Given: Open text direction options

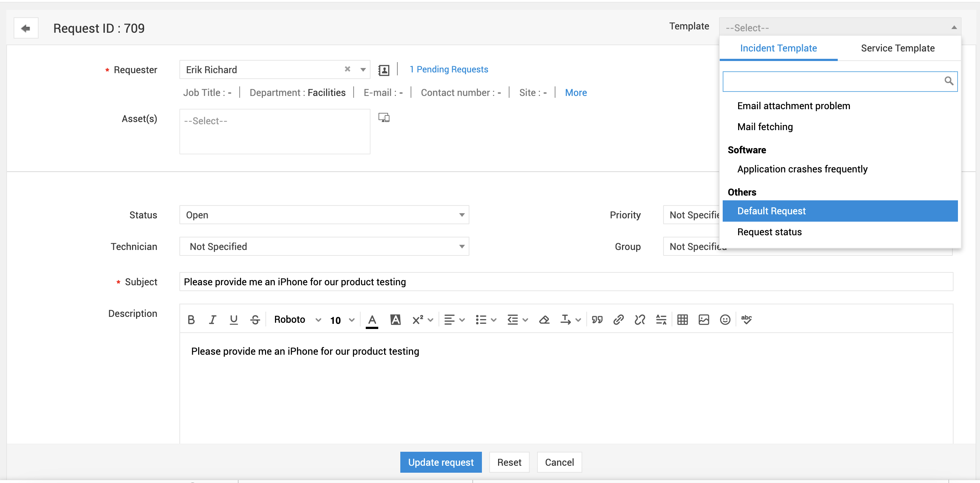Looking at the screenshot, I should tap(570, 319).
